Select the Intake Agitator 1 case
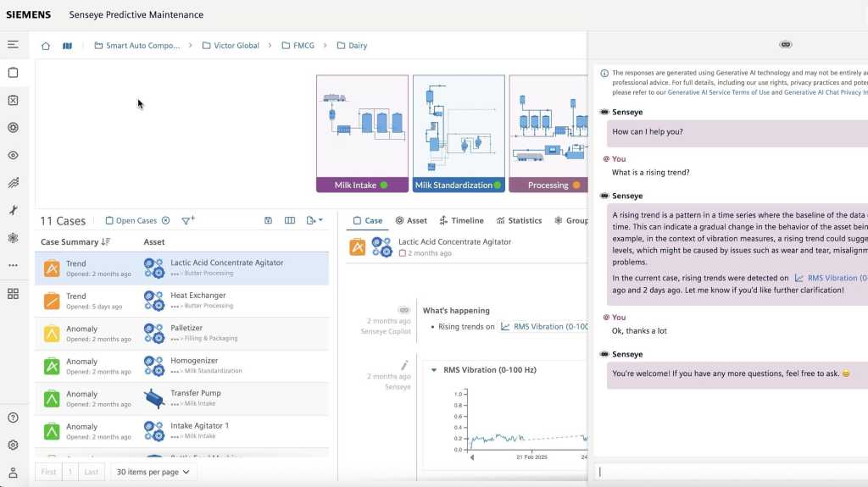This screenshot has height=487, width=868. (x=181, y=432)
